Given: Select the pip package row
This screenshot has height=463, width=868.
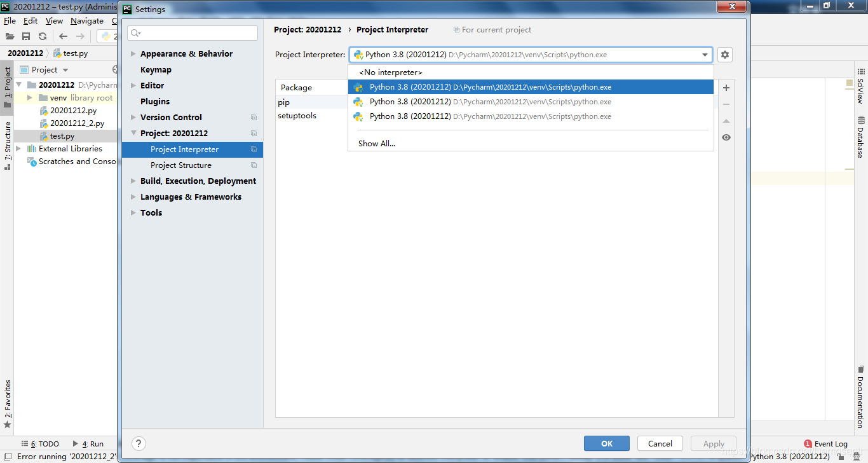Looking at the screenshot, I should [311, 102].
